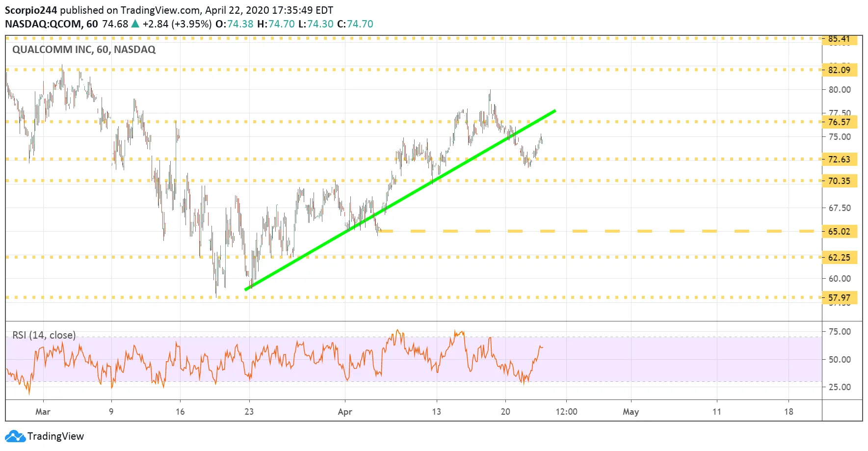Viewport: 868px width, 451px height.
Task: Click the 20 date label on time axis
Action: 505,412
